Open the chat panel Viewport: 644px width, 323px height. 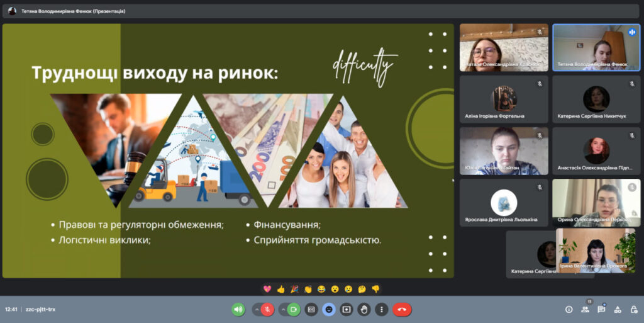[601, 309]
